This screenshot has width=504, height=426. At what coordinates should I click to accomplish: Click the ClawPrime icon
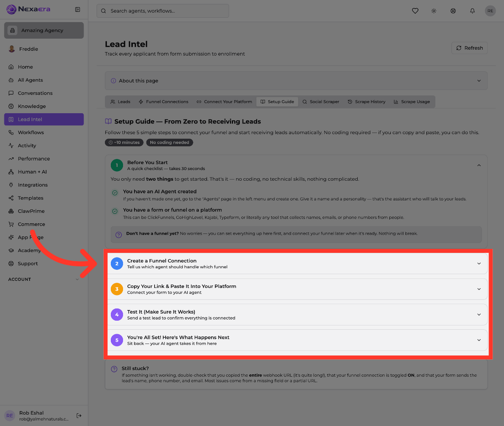click(x=11, y=211)
